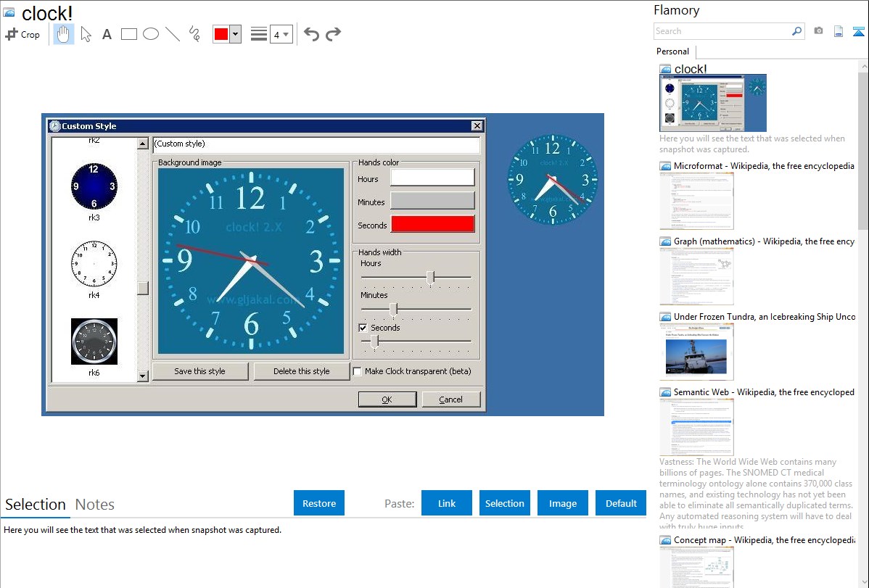
Task: Click the style list scroll down arrow
Action: click(142, 376)
